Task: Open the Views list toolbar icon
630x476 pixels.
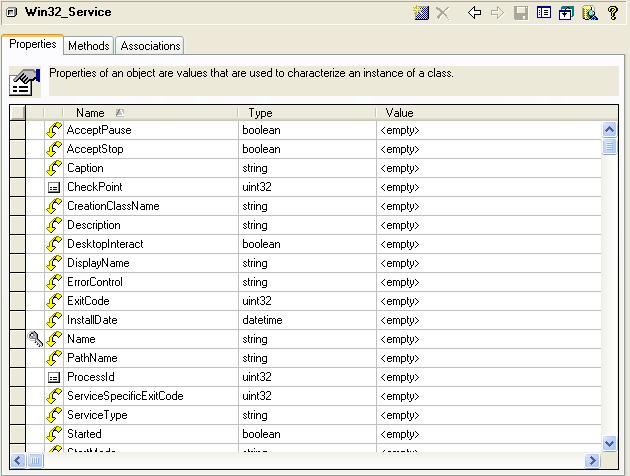Action: pyautogui.click(x=544, y=13)
